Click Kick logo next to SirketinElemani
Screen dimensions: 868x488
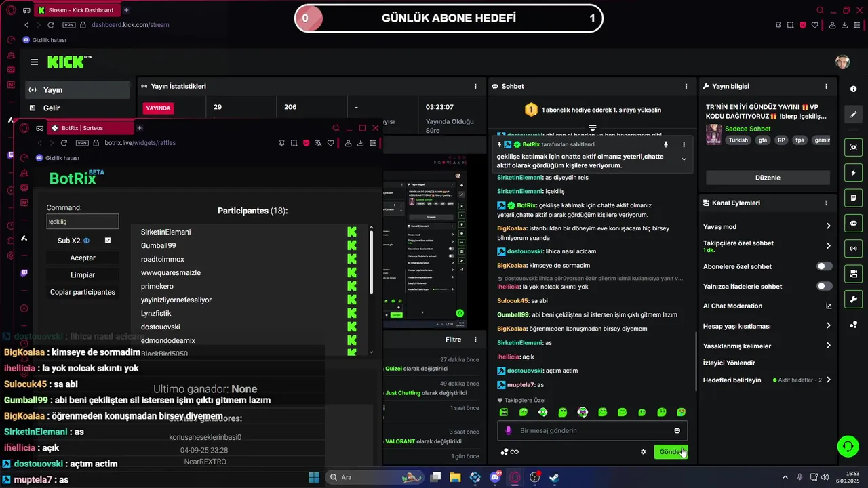point(352,232)
